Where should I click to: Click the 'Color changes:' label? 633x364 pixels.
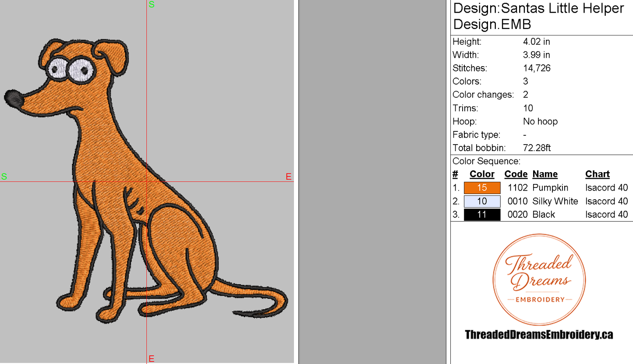click(483, 95)
